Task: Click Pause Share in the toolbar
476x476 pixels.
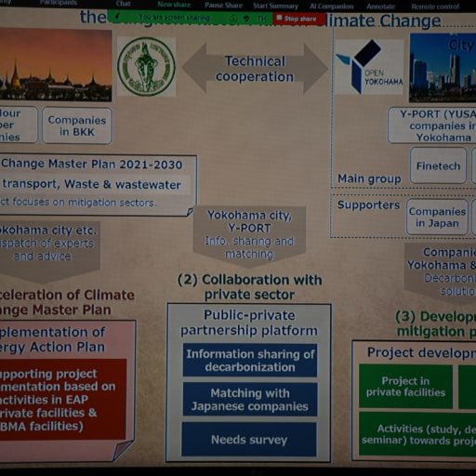Action: [x=223, y=6]
